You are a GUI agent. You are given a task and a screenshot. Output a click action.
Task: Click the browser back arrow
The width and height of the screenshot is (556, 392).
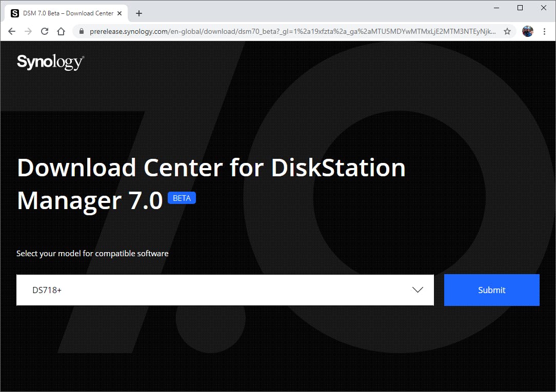[x=12, y=31]
